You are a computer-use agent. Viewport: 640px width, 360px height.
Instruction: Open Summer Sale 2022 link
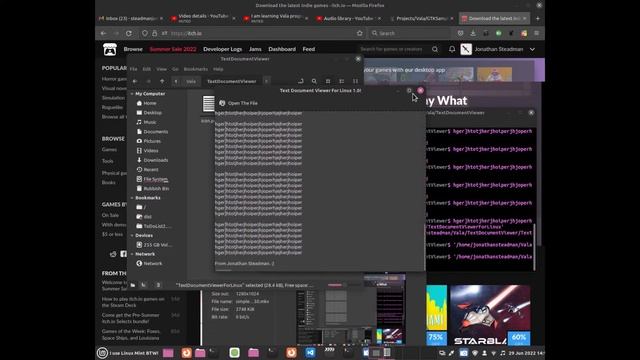point(173,49)
